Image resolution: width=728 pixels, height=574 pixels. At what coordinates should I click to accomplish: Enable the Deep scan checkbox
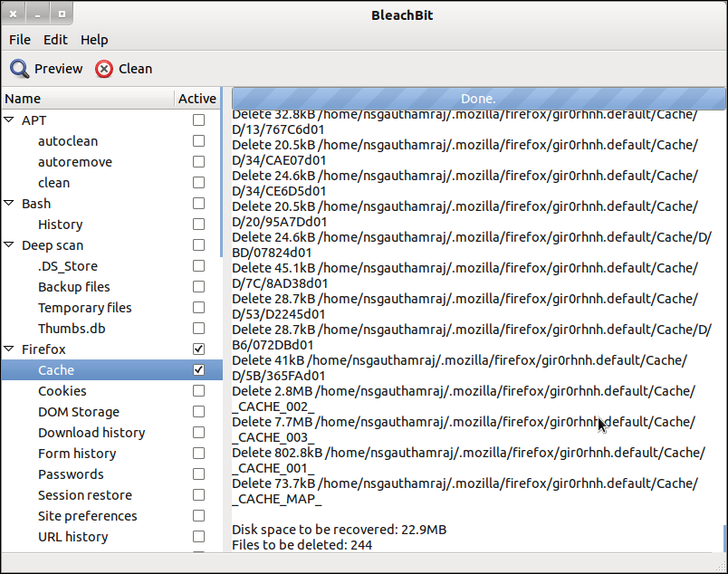[198, 244]
